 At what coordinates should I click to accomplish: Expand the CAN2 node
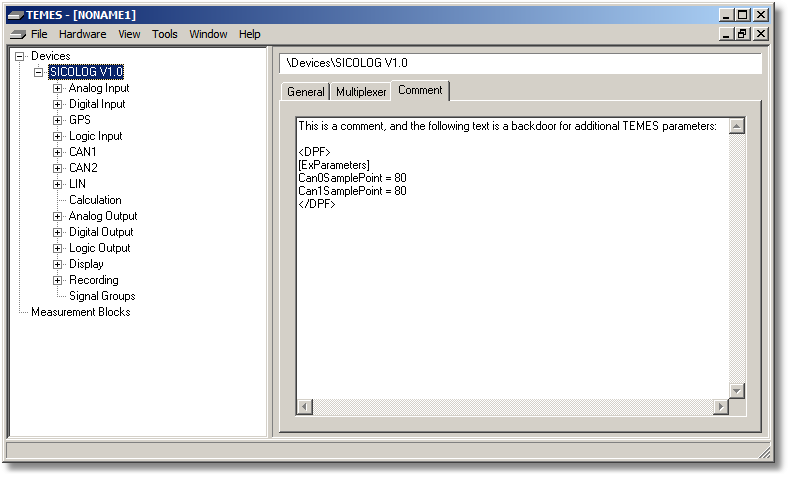[57, 169]
